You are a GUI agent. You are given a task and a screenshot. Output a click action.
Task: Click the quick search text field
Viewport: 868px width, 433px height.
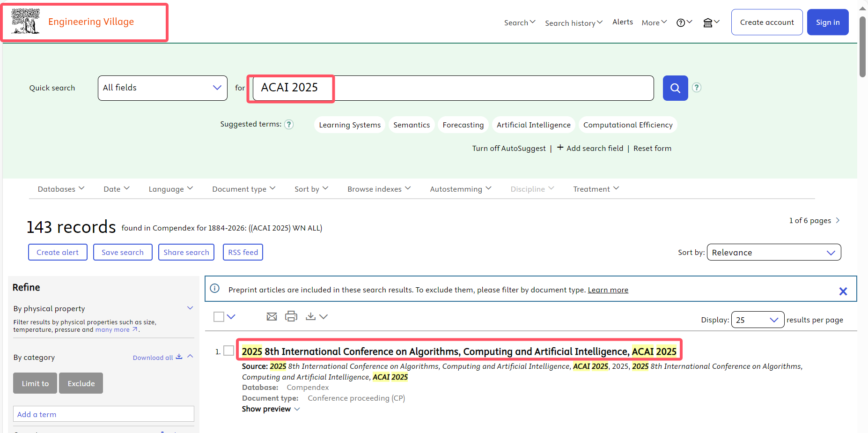pyautogui.click(x=453, y=88)
